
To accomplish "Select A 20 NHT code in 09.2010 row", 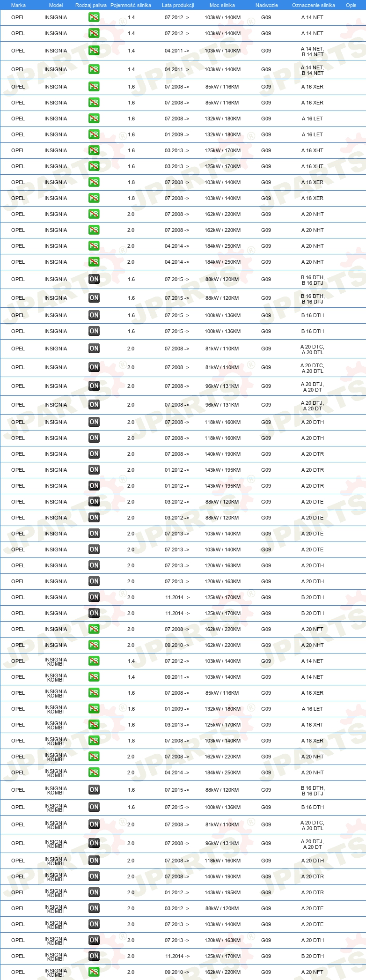I will [313, 645].
